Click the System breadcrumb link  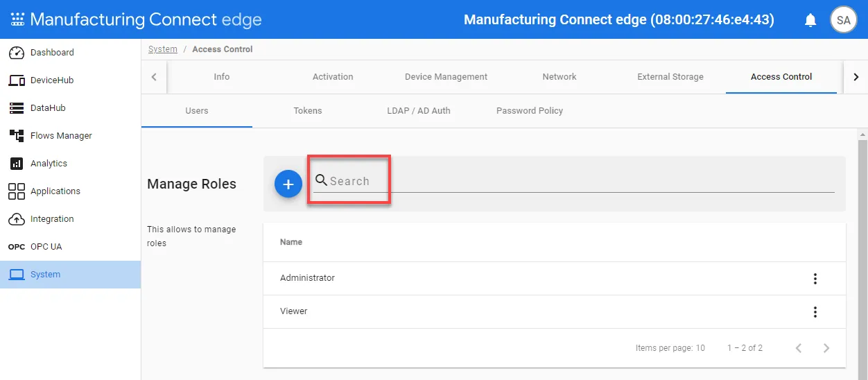pyautogui.click(x=163, y=49)
